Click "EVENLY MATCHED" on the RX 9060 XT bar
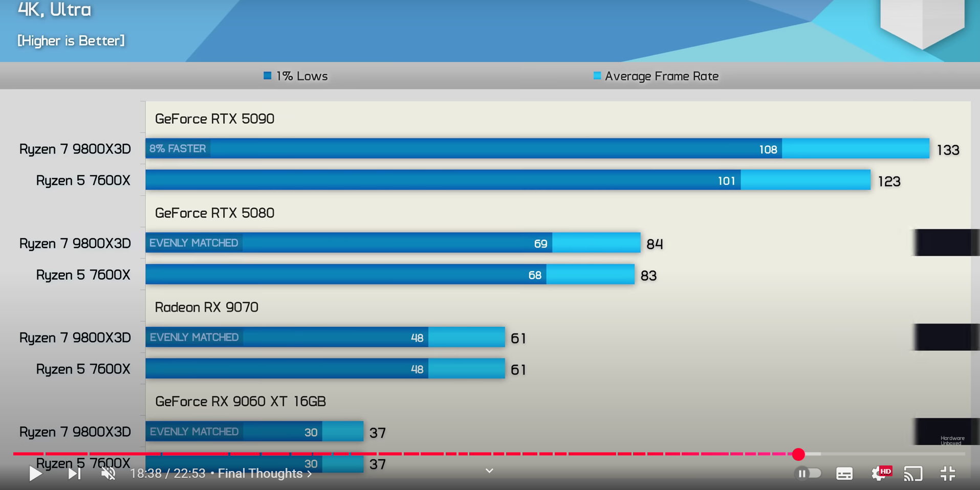Screen dimensions: 980x490 coord(194,432)
